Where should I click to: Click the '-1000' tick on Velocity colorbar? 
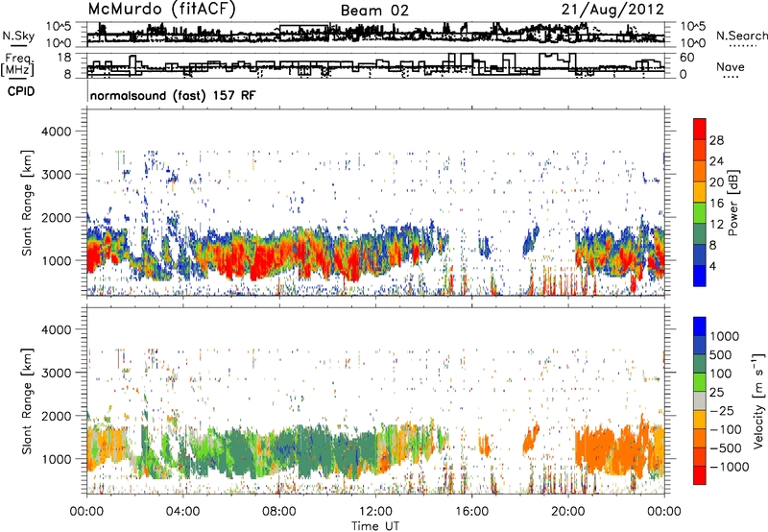point(729,467)
